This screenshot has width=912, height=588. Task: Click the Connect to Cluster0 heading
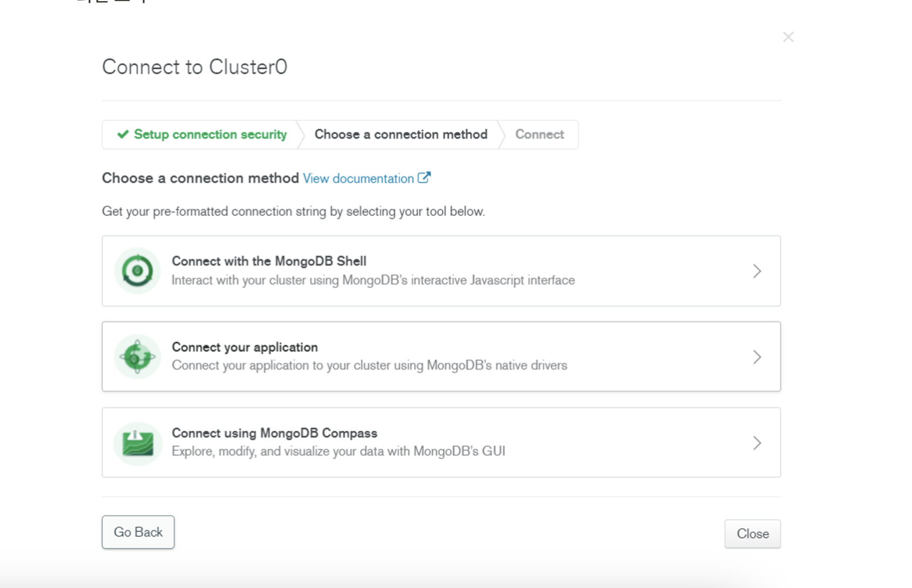coord(195,67)
